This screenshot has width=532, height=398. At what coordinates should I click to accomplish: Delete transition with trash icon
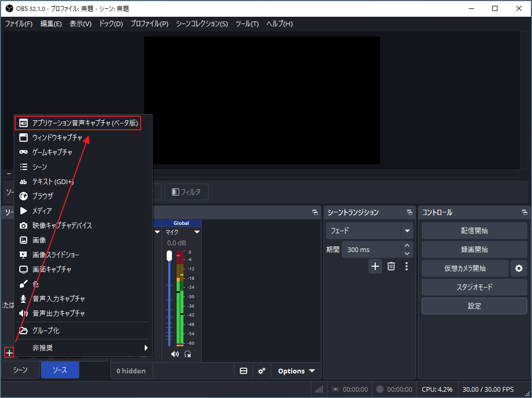pyautogui.click(x=391, y=266)
